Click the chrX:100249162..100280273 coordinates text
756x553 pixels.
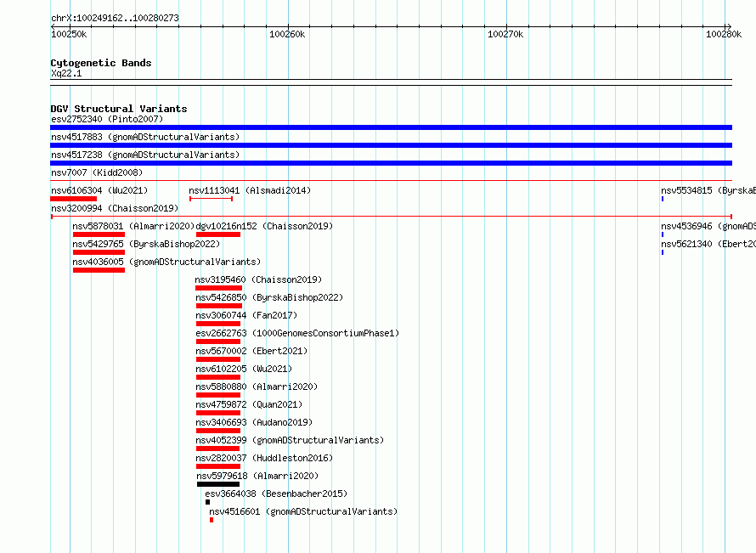coord(115,19)
